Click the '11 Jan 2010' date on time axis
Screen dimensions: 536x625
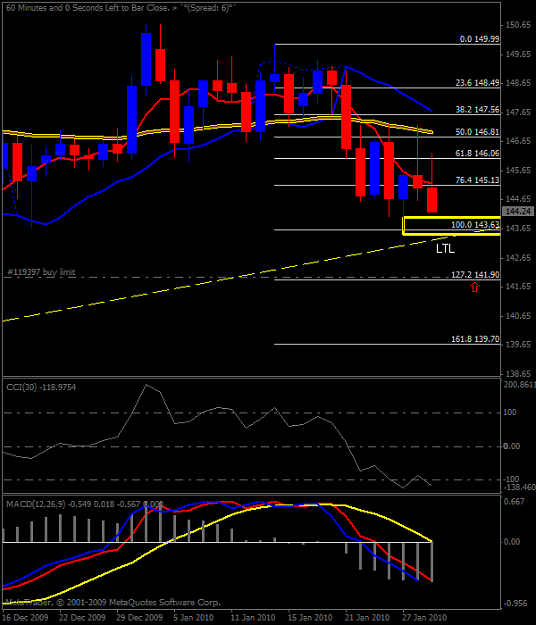(253, 617)
